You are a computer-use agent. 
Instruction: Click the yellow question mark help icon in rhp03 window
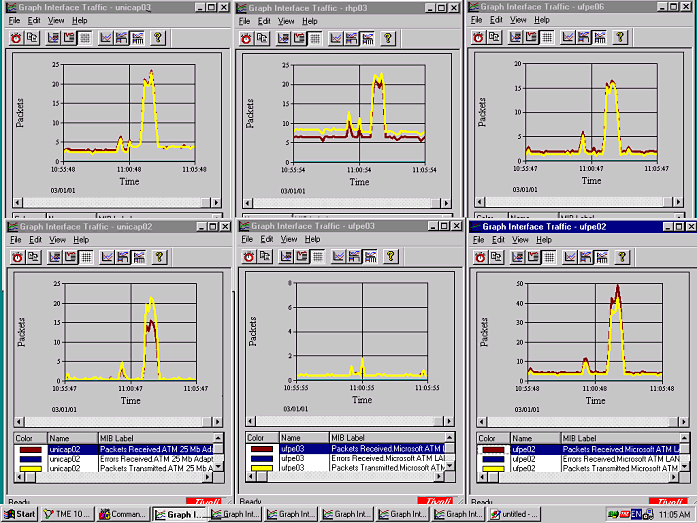point(388,38)
